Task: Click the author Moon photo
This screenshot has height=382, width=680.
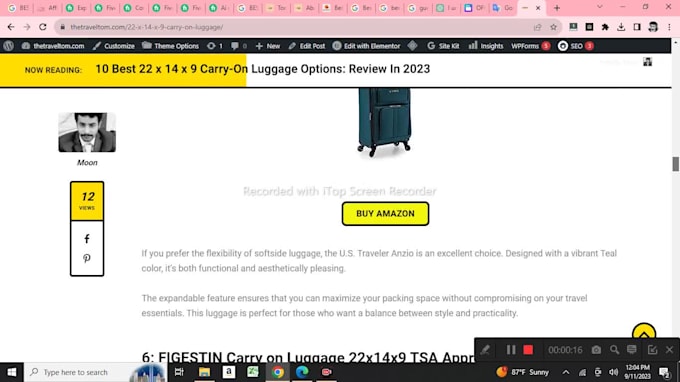Action: coord(87,132)
